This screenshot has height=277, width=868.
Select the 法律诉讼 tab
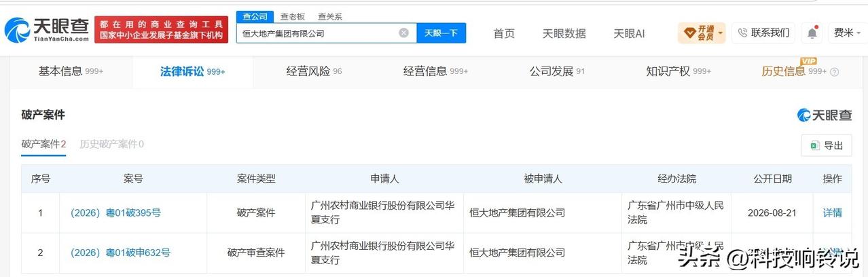[x=192, y=71]
